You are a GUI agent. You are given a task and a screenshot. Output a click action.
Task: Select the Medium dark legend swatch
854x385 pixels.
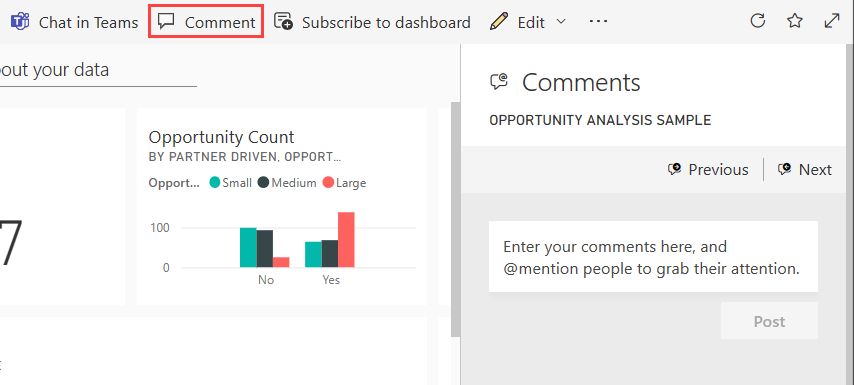(264, 183)
